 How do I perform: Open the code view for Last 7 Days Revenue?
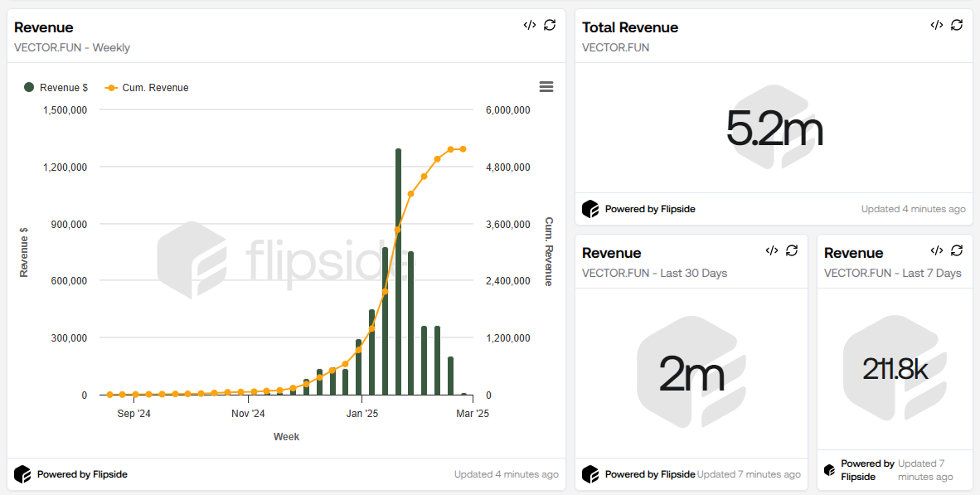coord(937,250)
